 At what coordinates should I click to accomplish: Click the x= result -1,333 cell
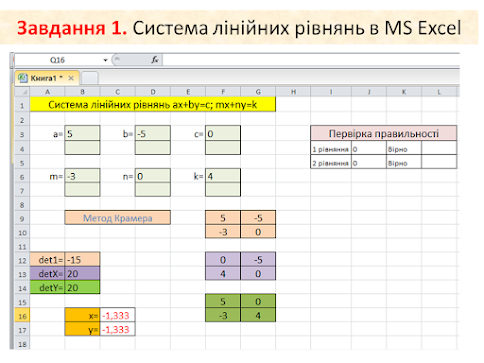pyautogui.click(x=117, y=315)
